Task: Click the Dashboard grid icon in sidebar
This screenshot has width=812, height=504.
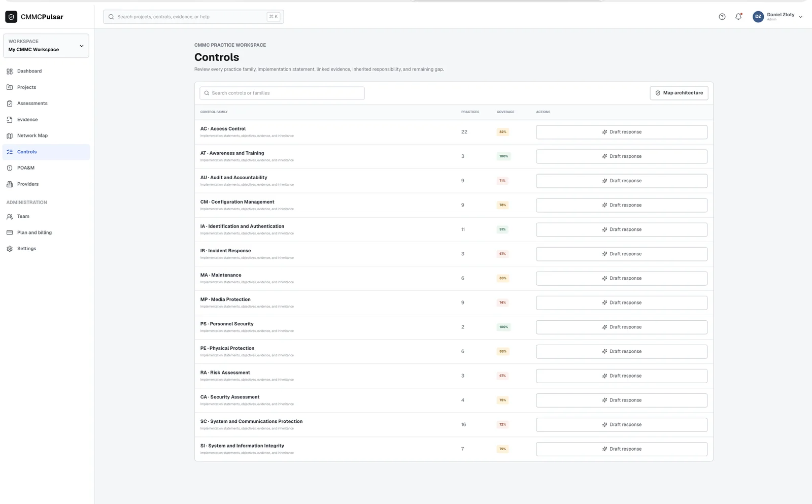Action: click(x=10, y=71)
